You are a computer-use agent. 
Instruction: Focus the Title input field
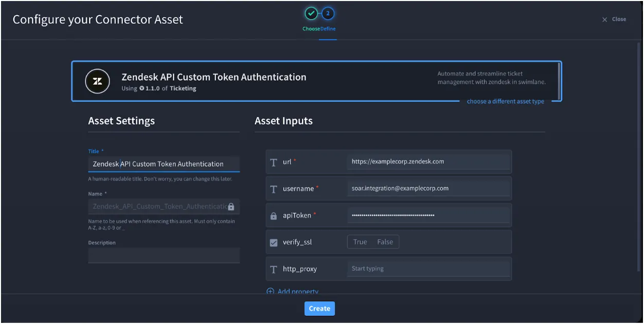point(164,164)
